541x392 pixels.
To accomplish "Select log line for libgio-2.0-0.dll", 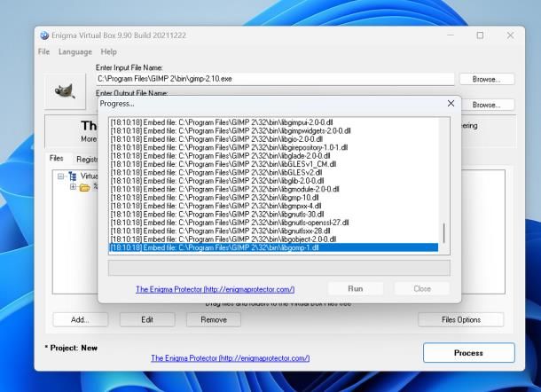I will click(x=273, y=139).
